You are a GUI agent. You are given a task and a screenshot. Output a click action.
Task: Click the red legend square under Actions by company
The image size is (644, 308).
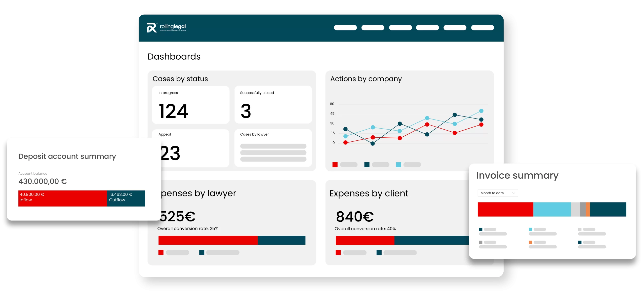[335, 165]
